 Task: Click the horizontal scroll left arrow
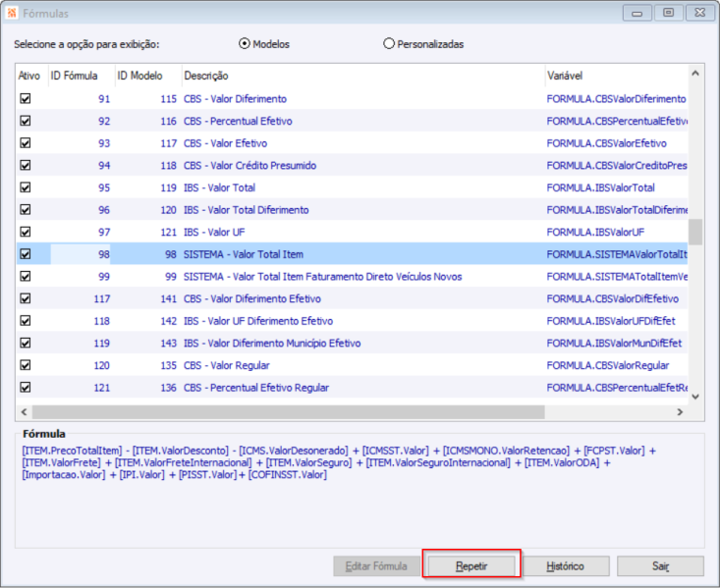[x=24, y=412]
